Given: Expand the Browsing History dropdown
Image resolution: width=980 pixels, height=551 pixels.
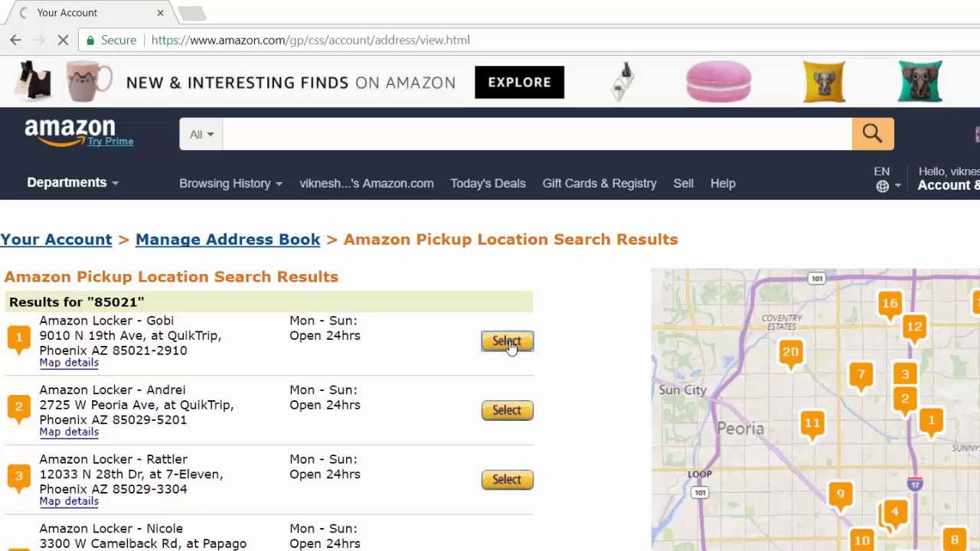Looking at the screenshot, I should point(230,184).
